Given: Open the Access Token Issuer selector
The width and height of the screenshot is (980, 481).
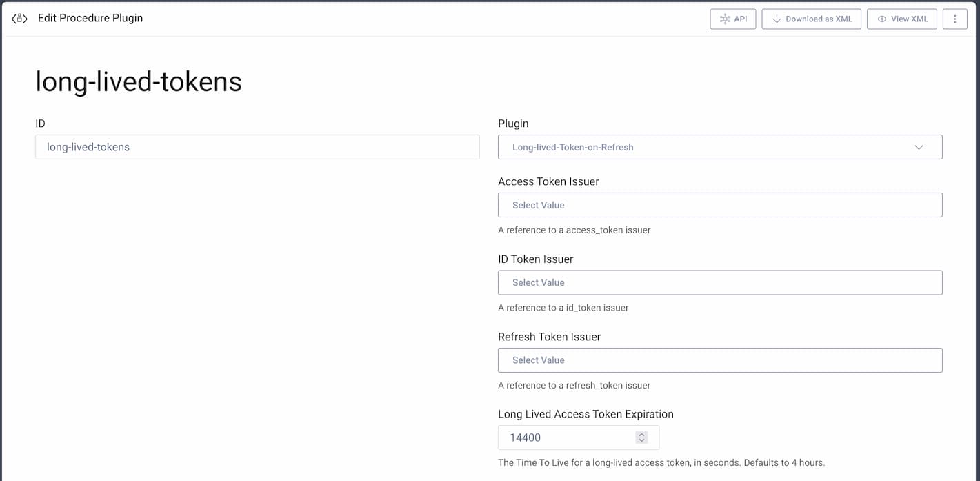Looking at the screenshot, I should [x=720, y=205].
